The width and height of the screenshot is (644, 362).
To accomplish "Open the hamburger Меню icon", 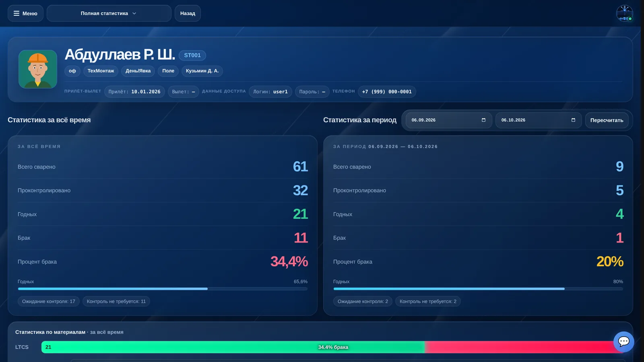I will click(x=17, y=13).
